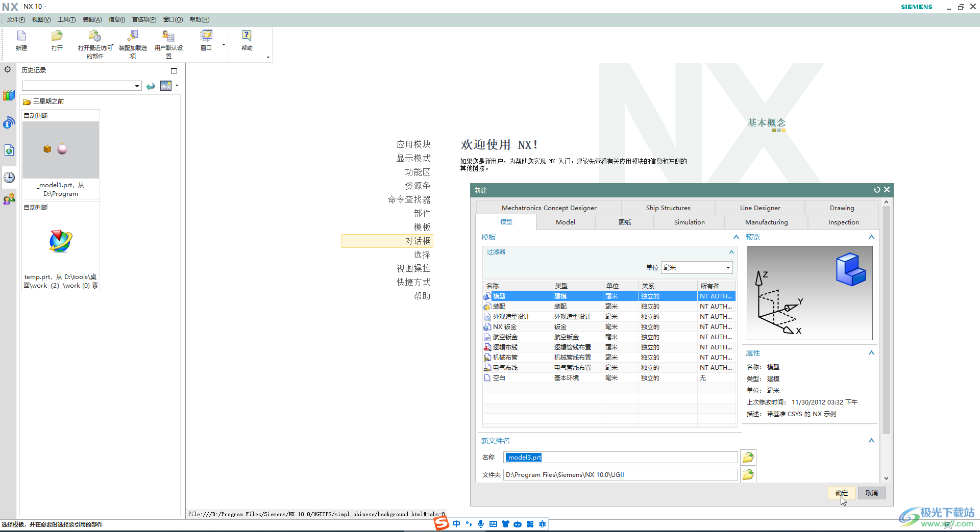Switch to the Inspection tab
This screenshot has width=980, height=532.
pyautogui.click(x=843, y=222)
